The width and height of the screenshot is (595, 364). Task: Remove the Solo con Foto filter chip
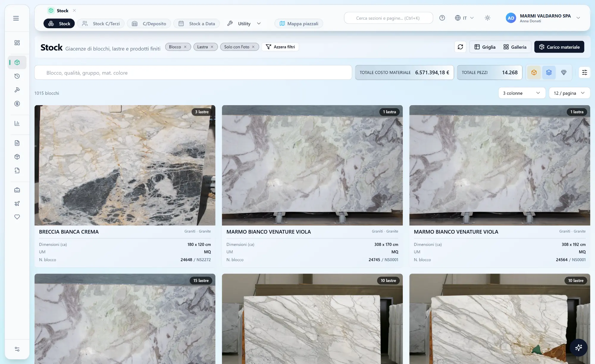pyautogui.click(x=253, y=47)
